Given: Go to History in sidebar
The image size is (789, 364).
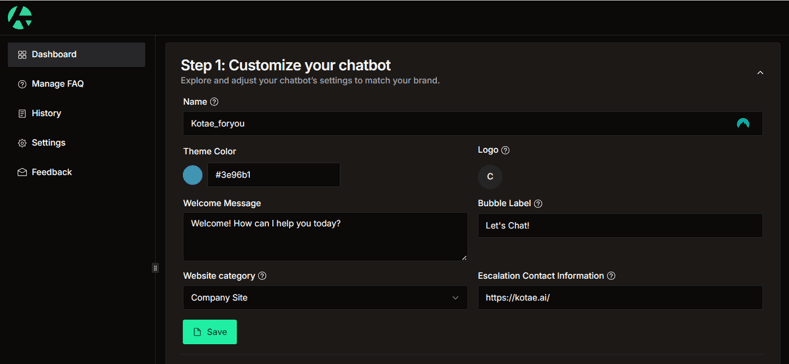Looking at the screenshot, I should coord(76,113).
